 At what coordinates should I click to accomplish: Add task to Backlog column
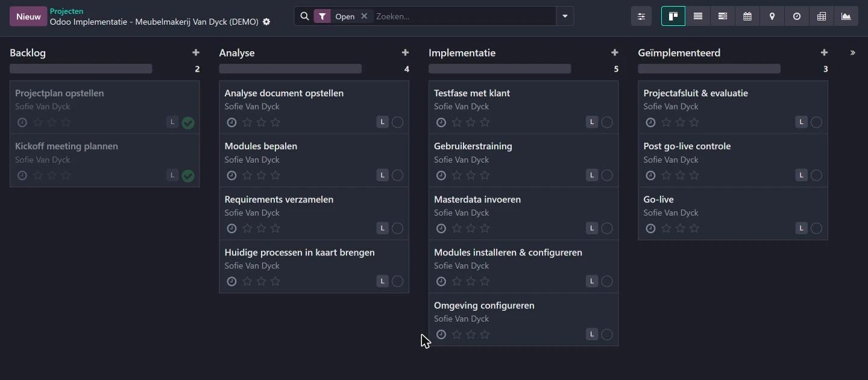(195, 53)
